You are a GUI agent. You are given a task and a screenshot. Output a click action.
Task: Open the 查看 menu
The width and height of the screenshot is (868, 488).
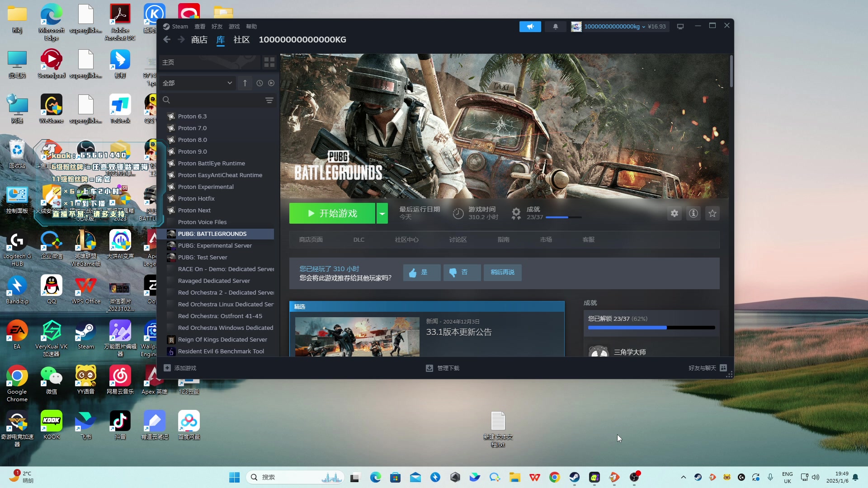point(200,27)
